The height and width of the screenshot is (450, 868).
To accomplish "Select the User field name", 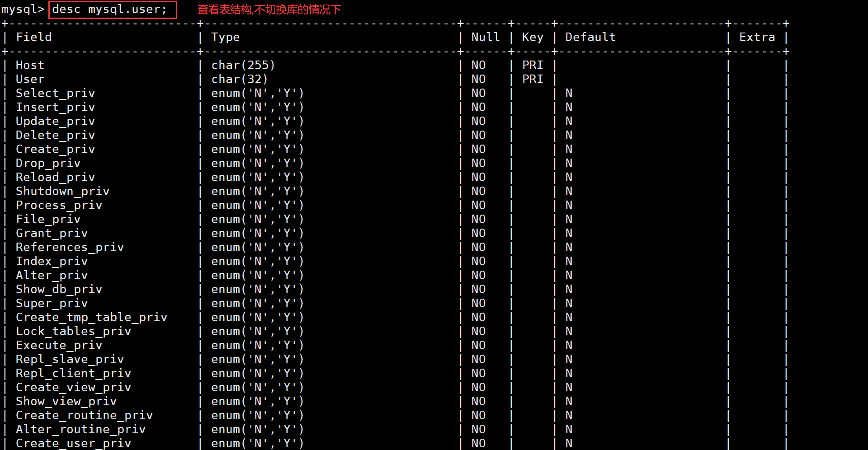I will pyautogui.click(x=30, y=79).
